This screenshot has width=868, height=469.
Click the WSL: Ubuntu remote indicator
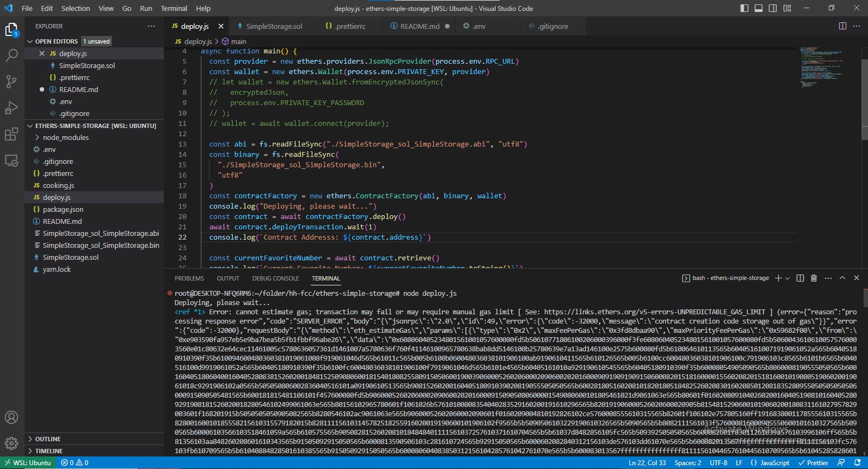point(28,463)
